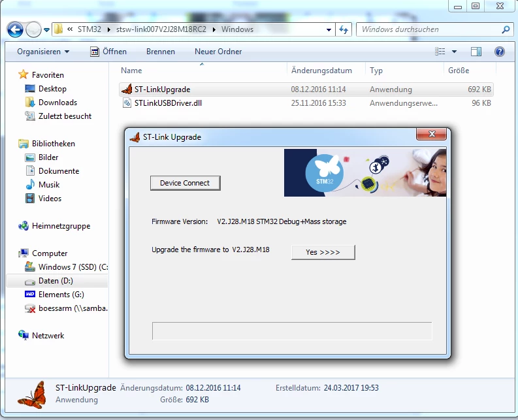This screenshot has height=420, width=518.
Task: Click the Erstelldatum value 24.03.2017 19:53
Action: click(351, 388)
